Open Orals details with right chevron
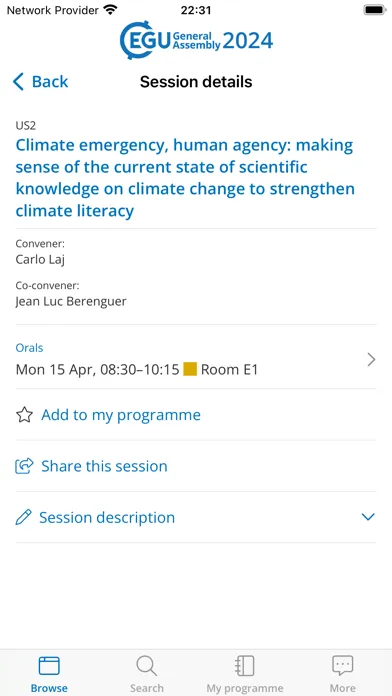This screenshot has width=392, height=696. click(x=372, y=360)
